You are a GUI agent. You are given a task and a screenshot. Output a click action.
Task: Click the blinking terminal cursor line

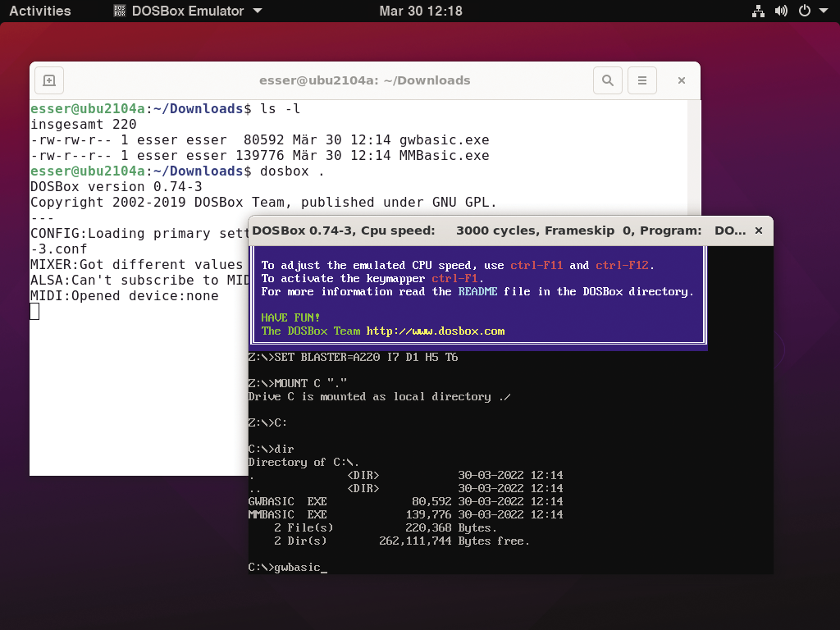click(x=34, y=311)
